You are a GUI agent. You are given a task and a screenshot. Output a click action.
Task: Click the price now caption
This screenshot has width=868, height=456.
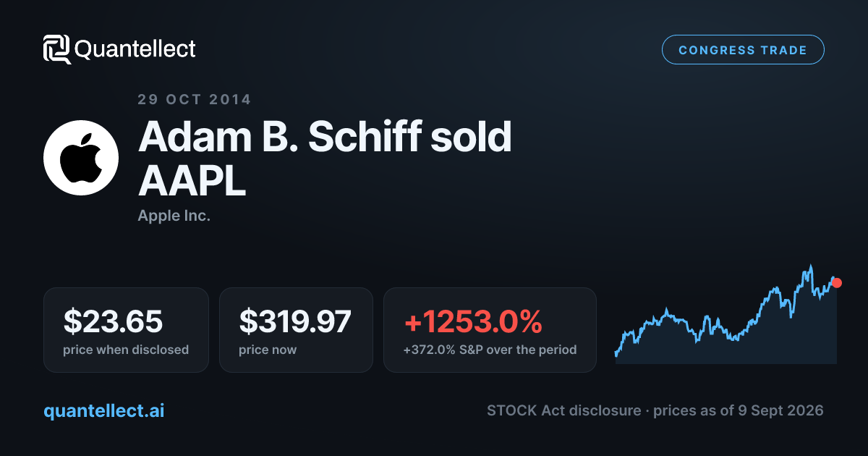click(x=268, y=350)
